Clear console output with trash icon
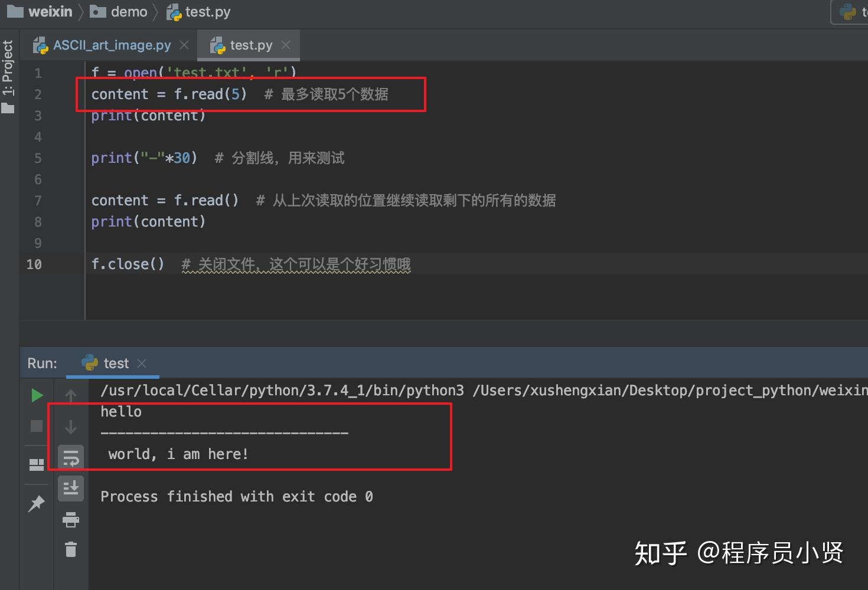 coord(71,549)
